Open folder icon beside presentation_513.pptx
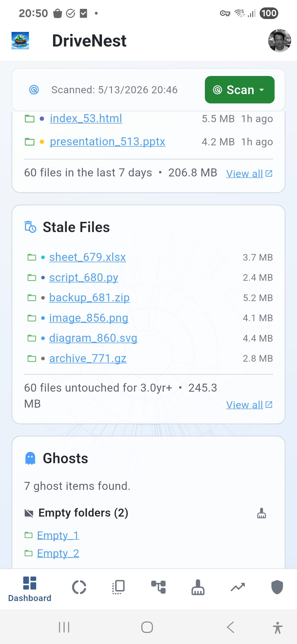 pyautogui.click(x=29, y=142)
